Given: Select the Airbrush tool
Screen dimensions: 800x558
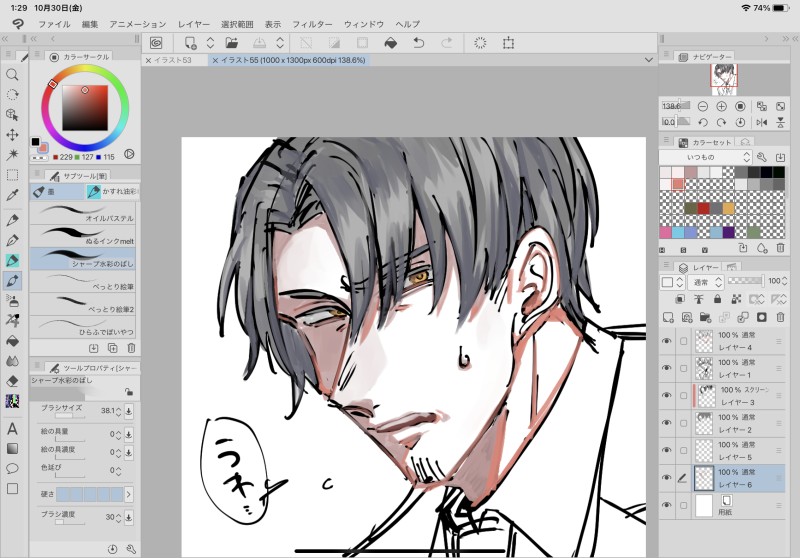Looking at the screenshot, I should pos(12,300).
